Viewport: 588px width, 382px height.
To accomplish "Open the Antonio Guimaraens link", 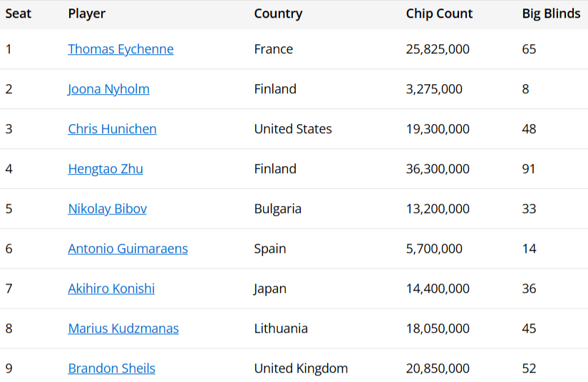I will pos(128,249).
